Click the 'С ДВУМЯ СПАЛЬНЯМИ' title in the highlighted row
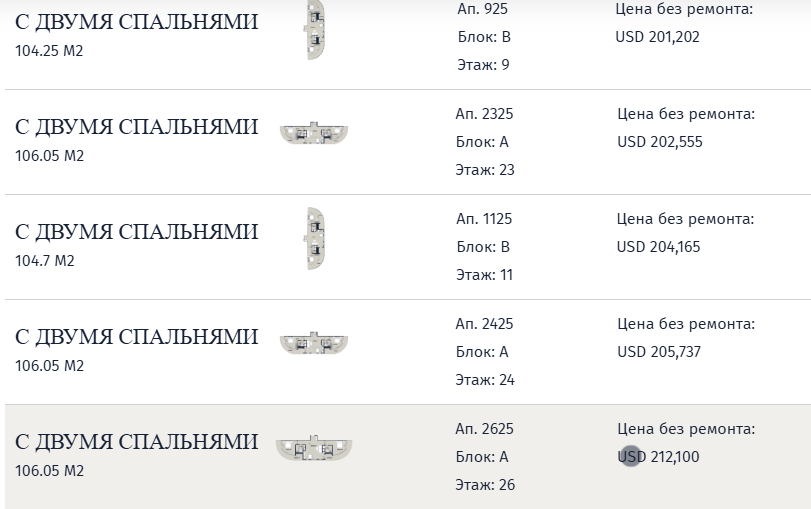Image resolution: width=811 pixels, height=509 pixels. (x=136, y=442)
